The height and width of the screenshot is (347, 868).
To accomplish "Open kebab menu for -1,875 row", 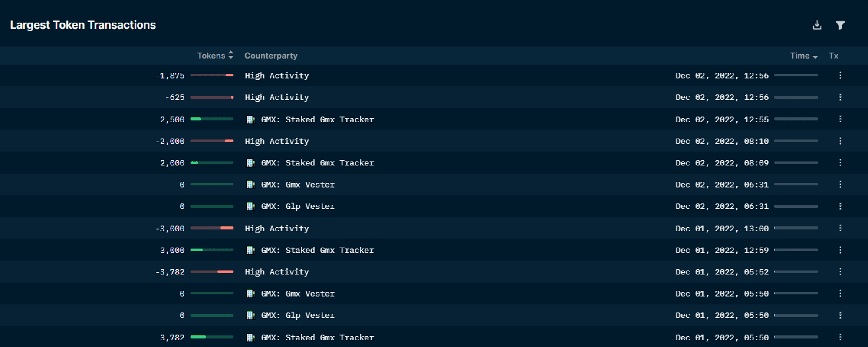I will [x=840, y=76].
